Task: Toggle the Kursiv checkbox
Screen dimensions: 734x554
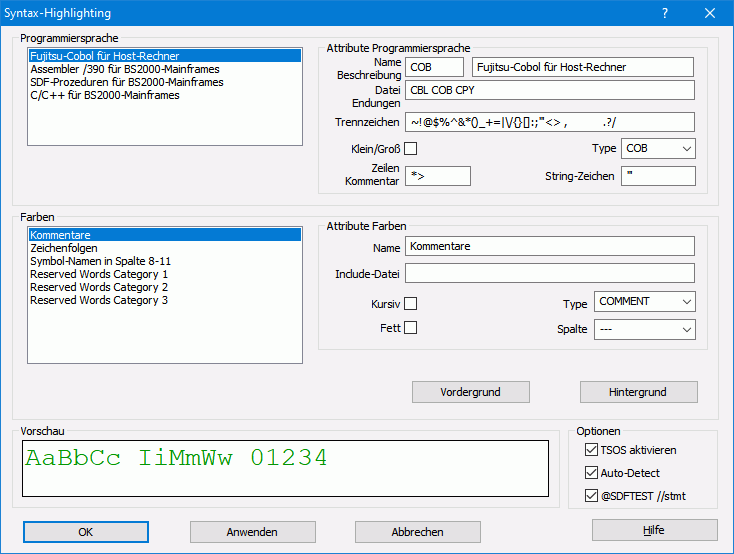Action: (410, 303)
